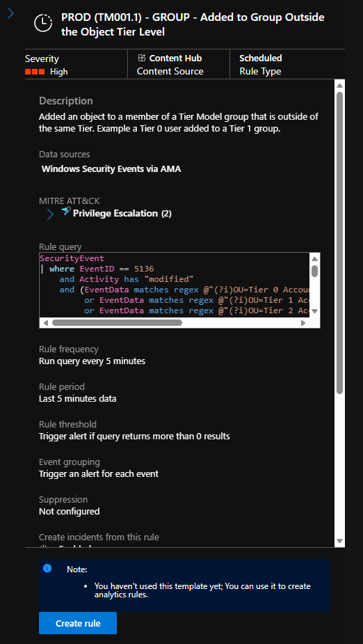Click the Content Hub source icon
363x644 pixels.
click(141, 58)
